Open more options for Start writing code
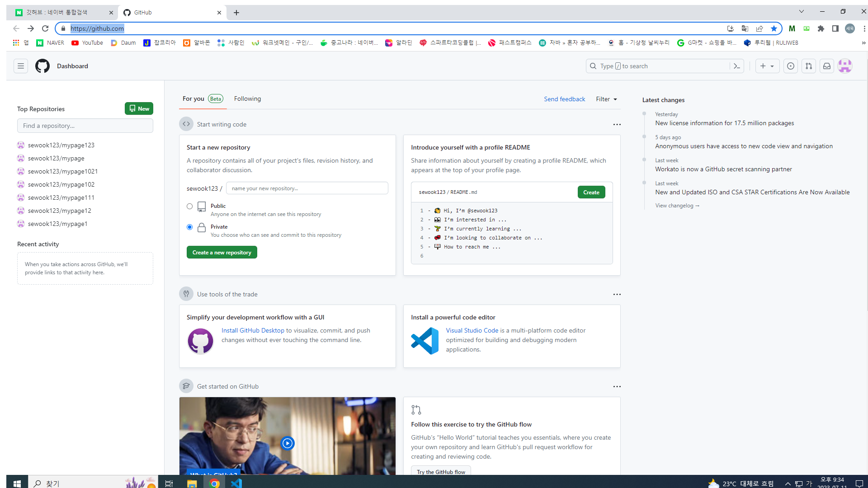 pyautogui.click(x=617, y=124)
